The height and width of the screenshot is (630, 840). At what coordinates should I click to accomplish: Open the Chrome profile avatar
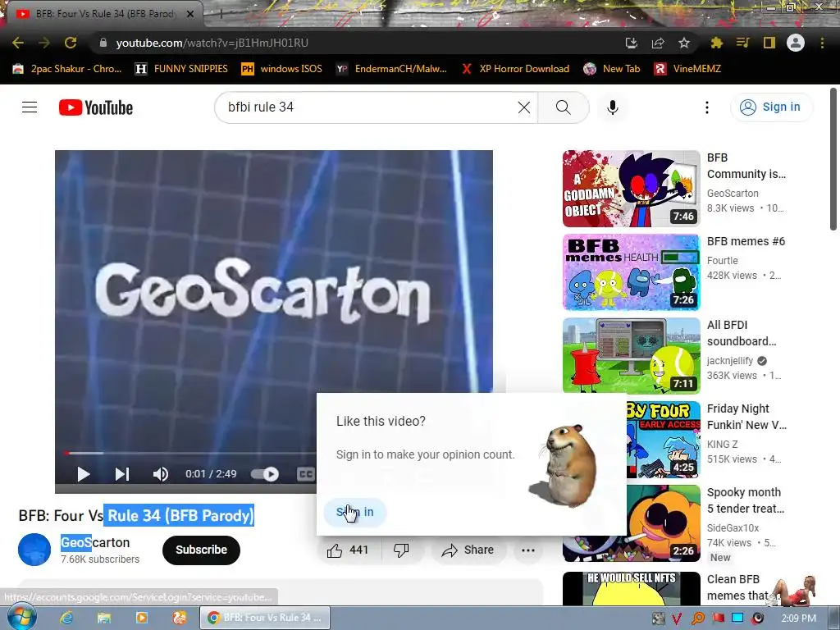pyautogui.click(x=796, y=43)
